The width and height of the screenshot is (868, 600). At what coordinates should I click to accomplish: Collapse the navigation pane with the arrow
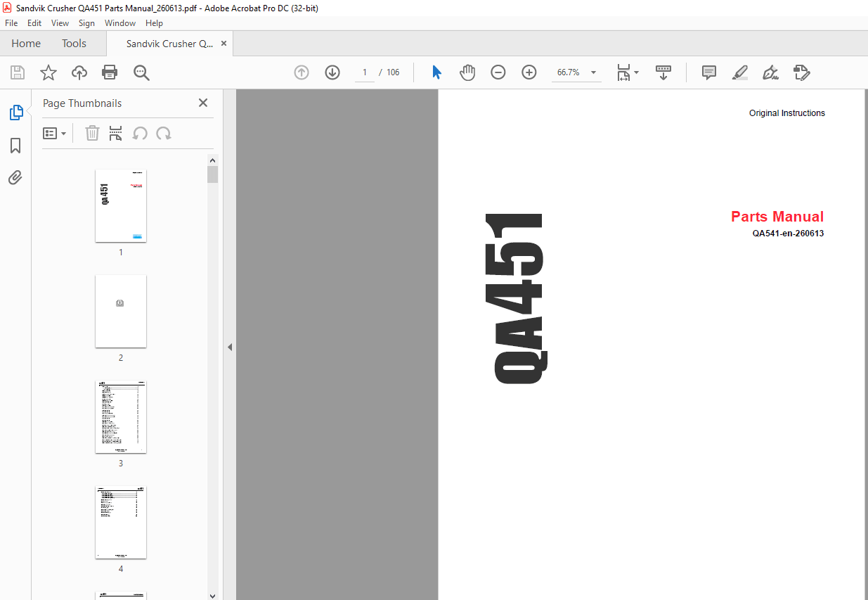coord(229,347)
